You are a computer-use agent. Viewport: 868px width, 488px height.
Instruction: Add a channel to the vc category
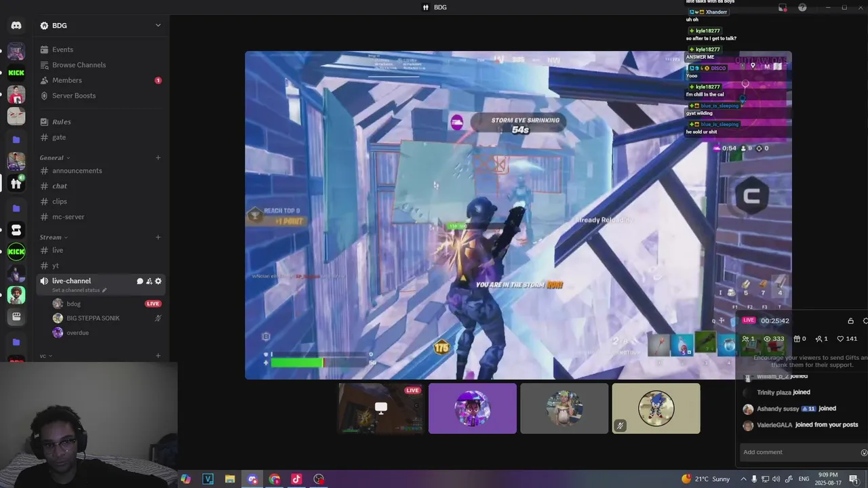[x=158, y=356]
